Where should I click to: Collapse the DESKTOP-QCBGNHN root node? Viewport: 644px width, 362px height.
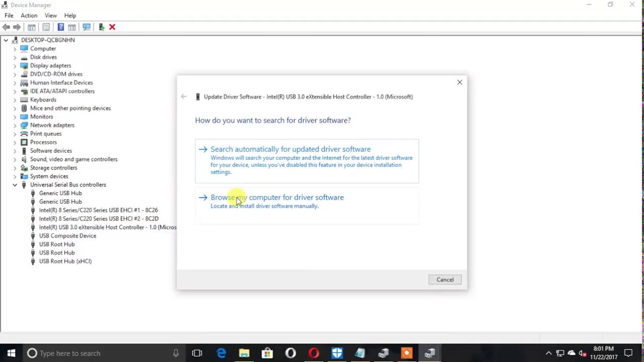(6, 40)
